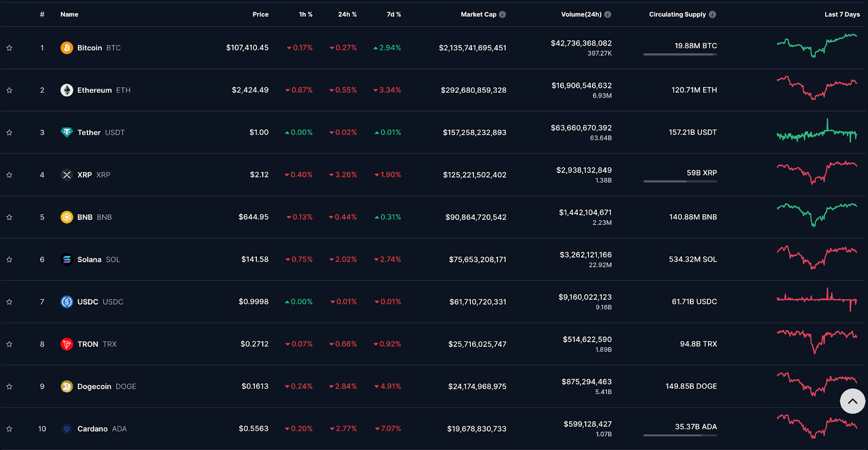Open Volume(24h) info tooltip icon

(x=608, y=15)
